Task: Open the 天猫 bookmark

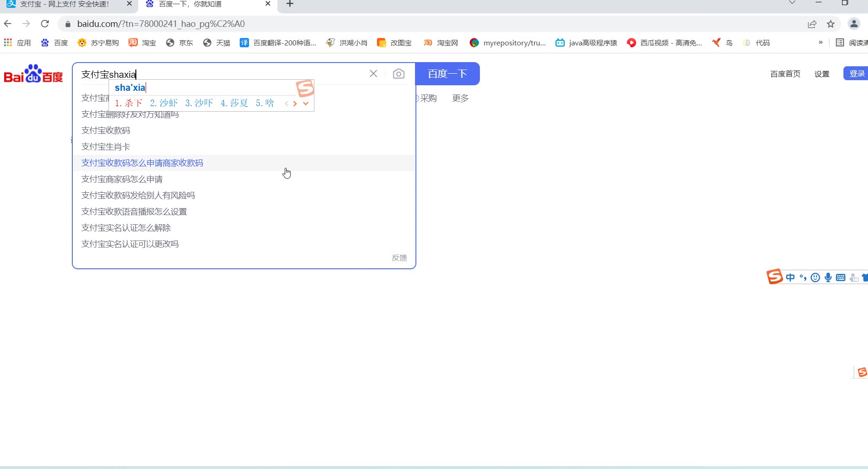Action: click(x=217, y=43)
